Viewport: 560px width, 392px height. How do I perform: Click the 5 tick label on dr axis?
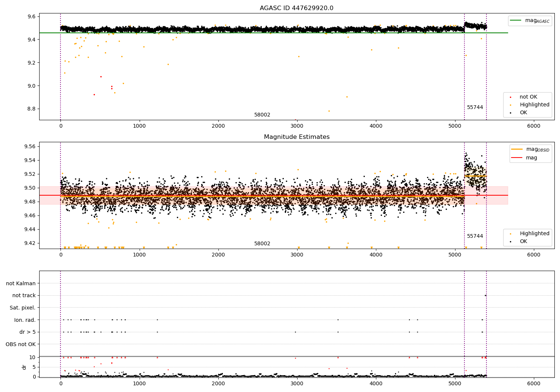click(x=34, y=367)
